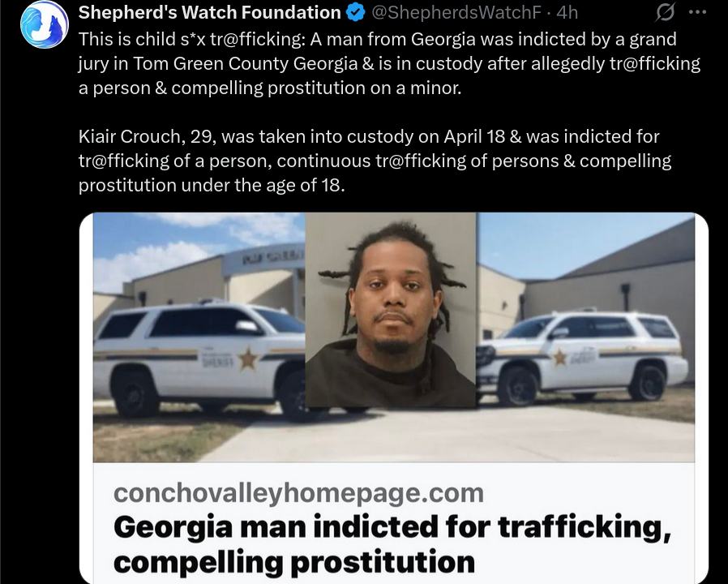Screen dimensions: 728x584
Task: Click the Kiair Crouch paragraph of the post
Action: click(375, 161)
